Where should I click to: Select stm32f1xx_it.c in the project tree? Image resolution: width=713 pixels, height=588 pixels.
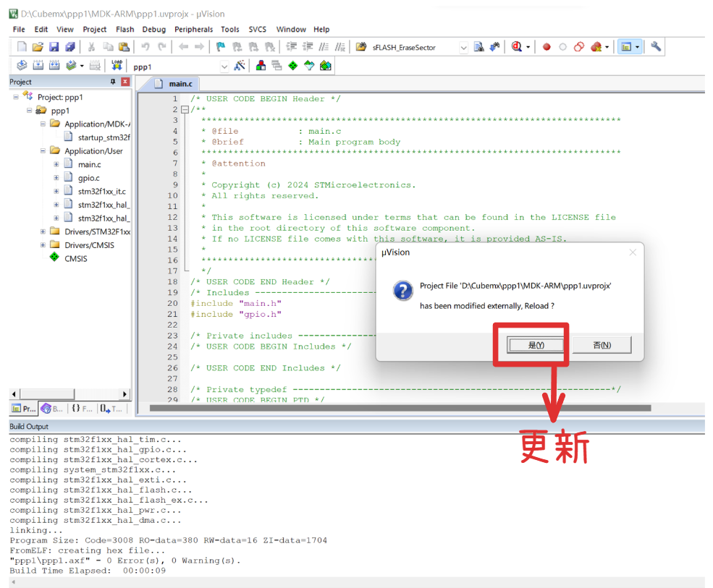95,192
